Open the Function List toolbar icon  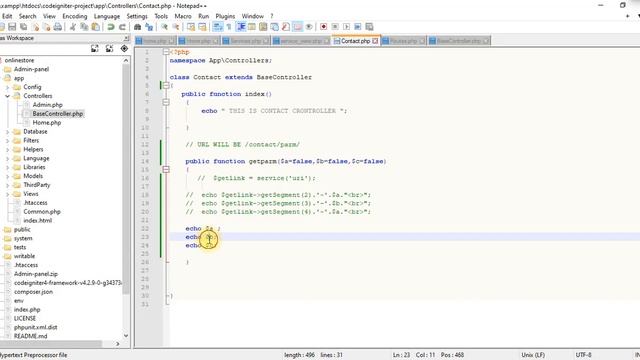tap(286, 27)
